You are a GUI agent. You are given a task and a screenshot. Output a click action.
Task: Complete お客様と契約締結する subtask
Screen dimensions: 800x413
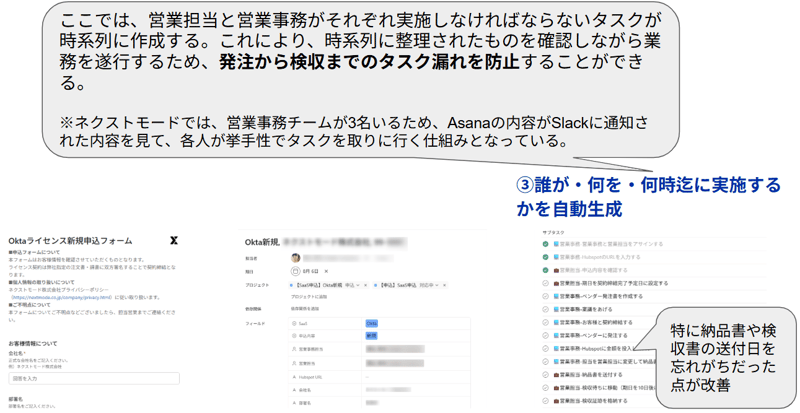[x=545, y=323]
